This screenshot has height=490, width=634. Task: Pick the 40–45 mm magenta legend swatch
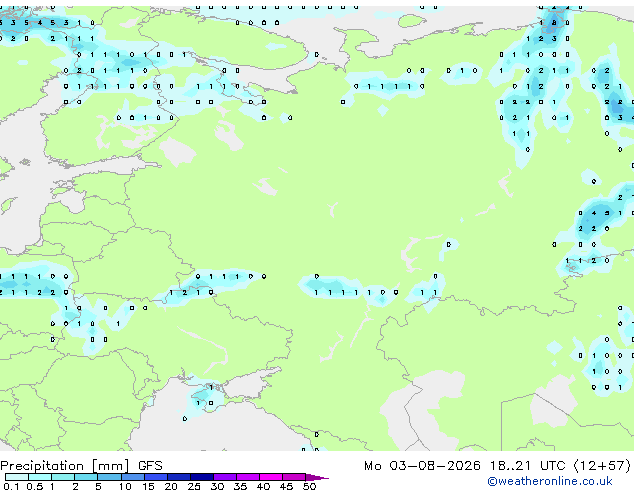271,477
